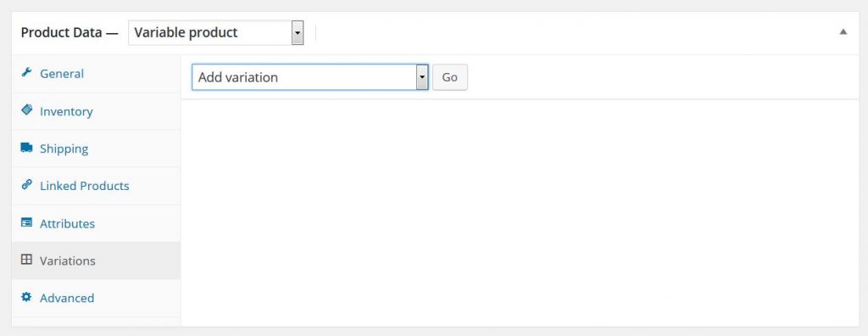The image size is (868, 336).
Task: Click the Go button
Action: pos(450,77)
